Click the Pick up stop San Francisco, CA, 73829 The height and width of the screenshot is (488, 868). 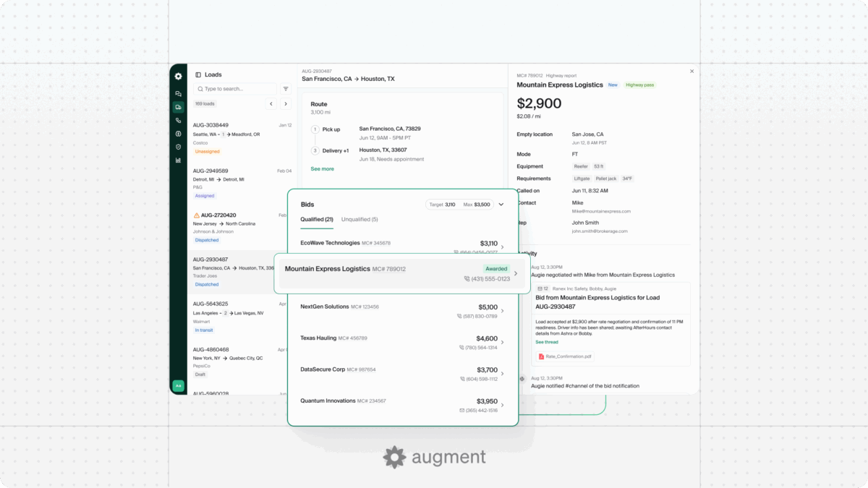(x=390, y=129)
